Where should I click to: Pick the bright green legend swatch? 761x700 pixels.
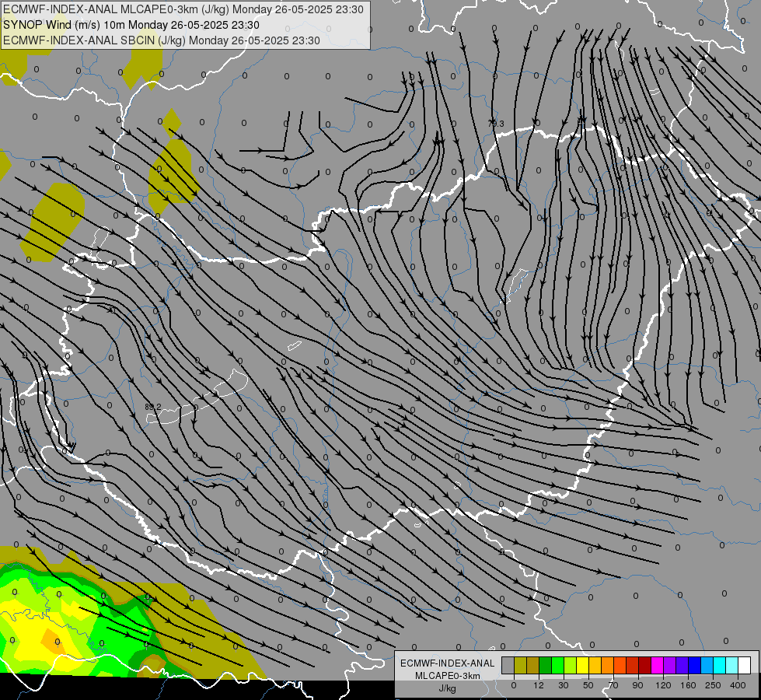[x=558, y=665]
